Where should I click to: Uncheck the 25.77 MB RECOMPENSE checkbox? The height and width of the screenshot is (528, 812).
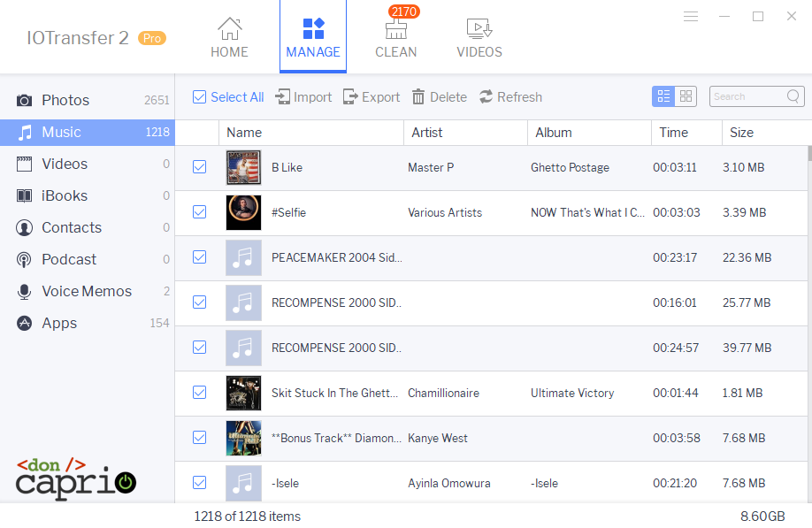coord(199,302)
